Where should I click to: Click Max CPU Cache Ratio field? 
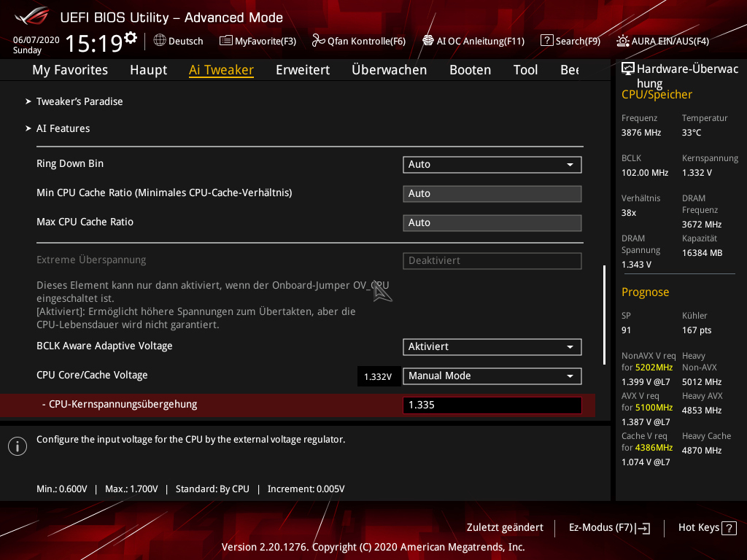[x=492, y=222]
